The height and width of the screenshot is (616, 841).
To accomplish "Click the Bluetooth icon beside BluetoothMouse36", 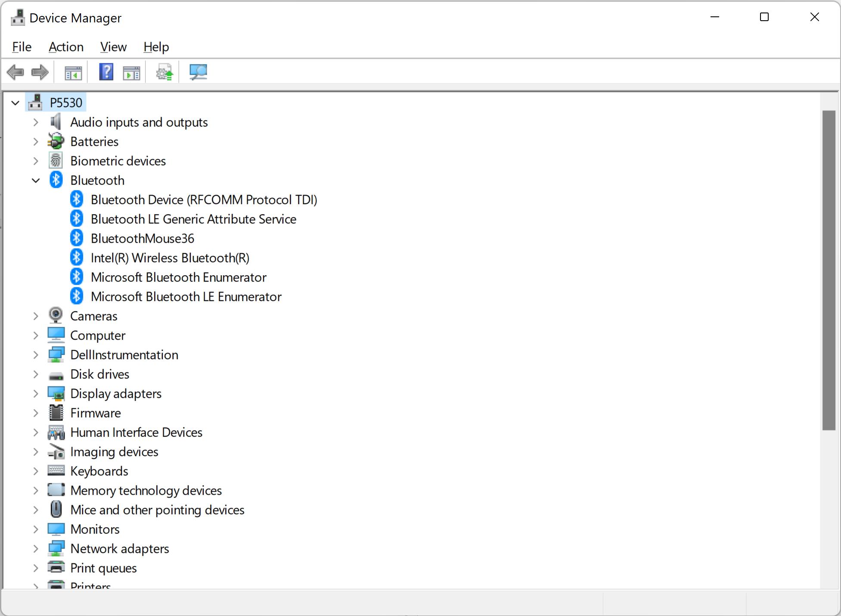I will [x=77, y=238].
